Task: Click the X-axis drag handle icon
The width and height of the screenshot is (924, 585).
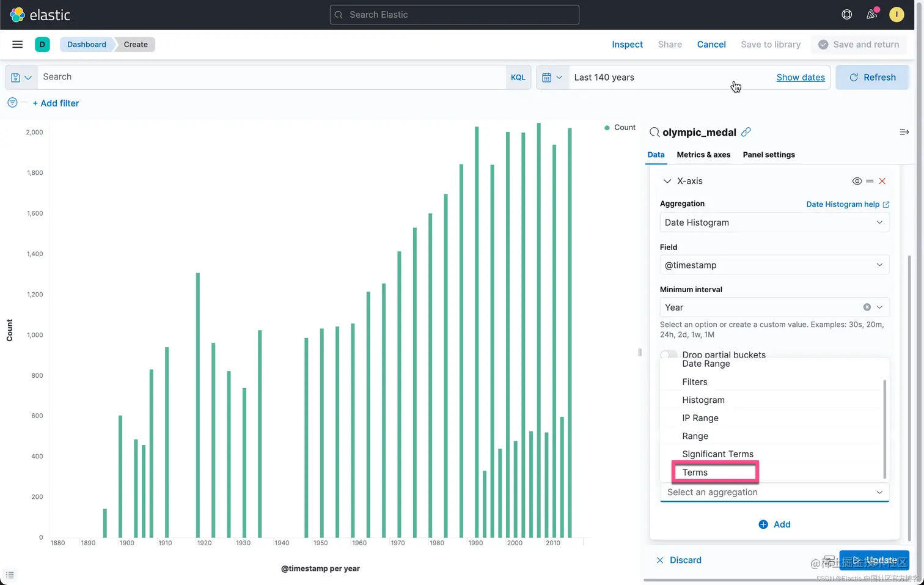Action: pos(870,181)
